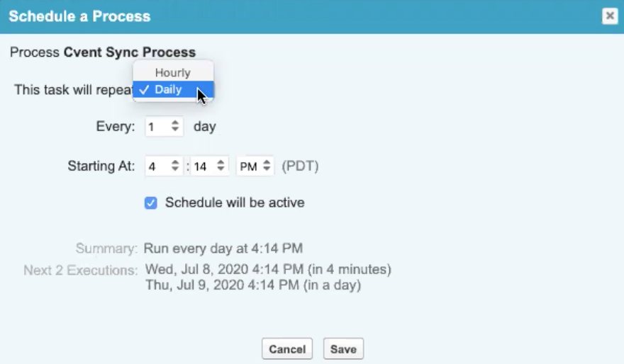Uncheck the Schedule will be active checkbox
Screen dimensions: 624x364
pyautogui.click(x=151, y=203)
